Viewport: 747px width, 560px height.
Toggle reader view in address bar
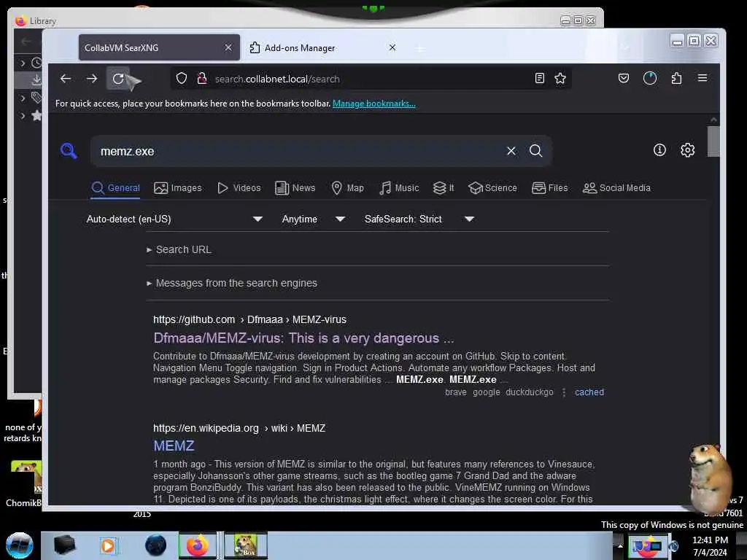click(539, 79)
